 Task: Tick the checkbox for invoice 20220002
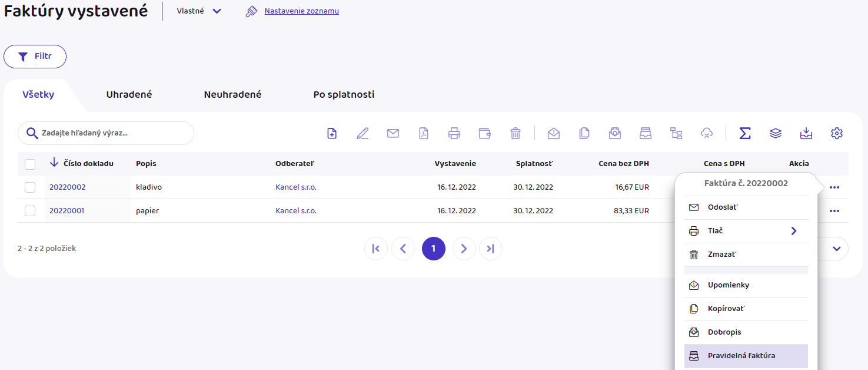(x=30, y=187)
